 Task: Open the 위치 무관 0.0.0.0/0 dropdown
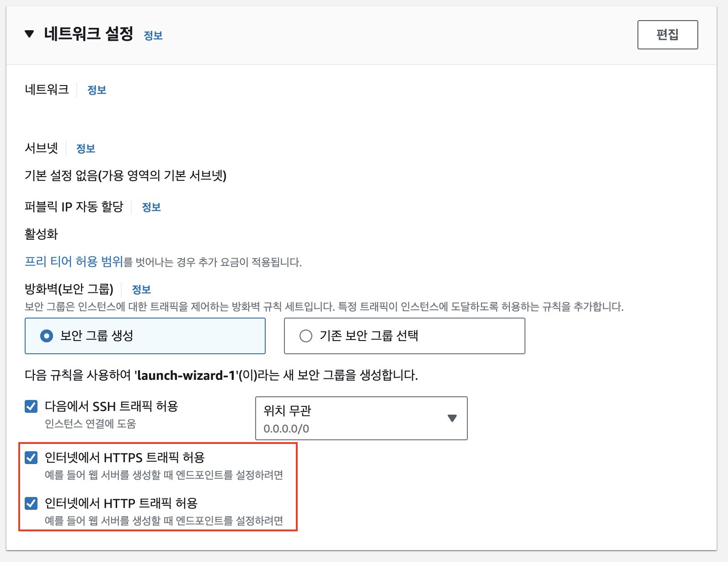click(x=361, y=418)
